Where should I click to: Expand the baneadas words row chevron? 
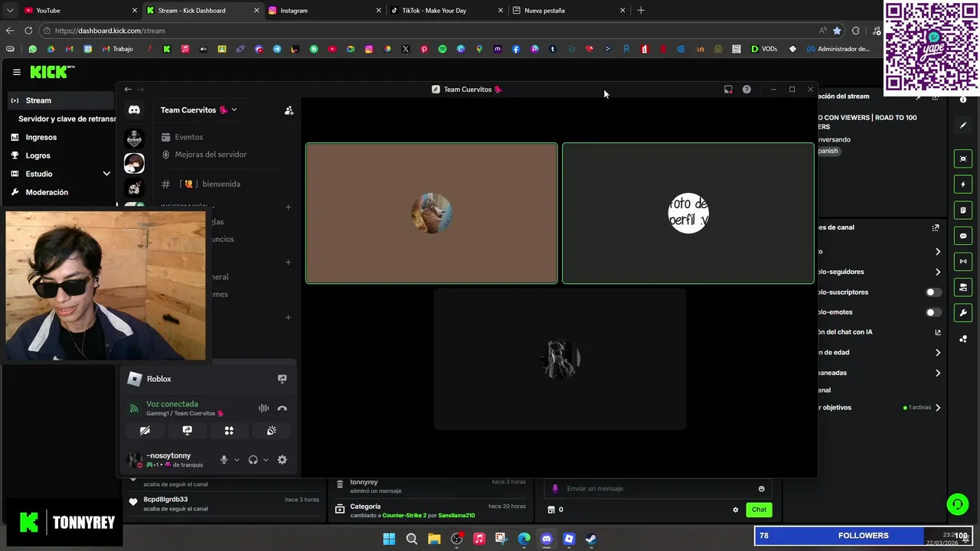coord(938,373)
